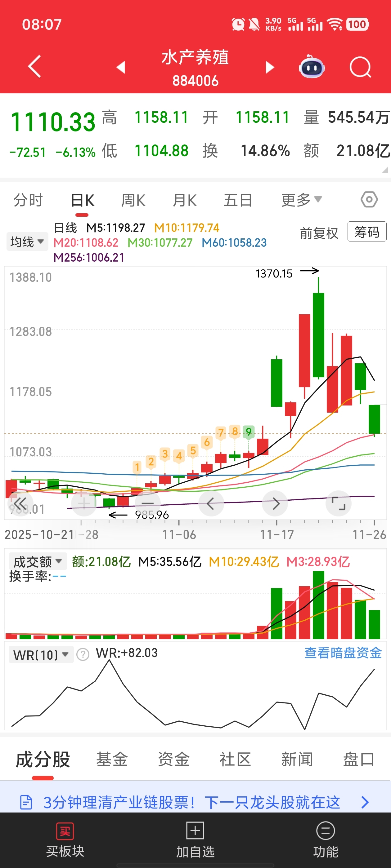391x868 pixels.
Task: Select 成分股 bottom tab
Action: (43, 759)
